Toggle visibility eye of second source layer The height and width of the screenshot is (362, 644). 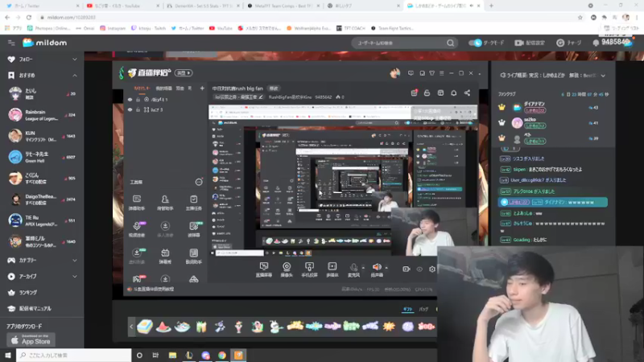[x=130, y=110]
